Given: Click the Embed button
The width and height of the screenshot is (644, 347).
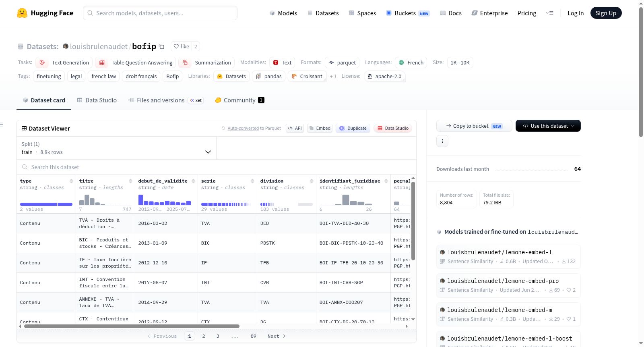Looking at the screenshot, I should (320, 128).
